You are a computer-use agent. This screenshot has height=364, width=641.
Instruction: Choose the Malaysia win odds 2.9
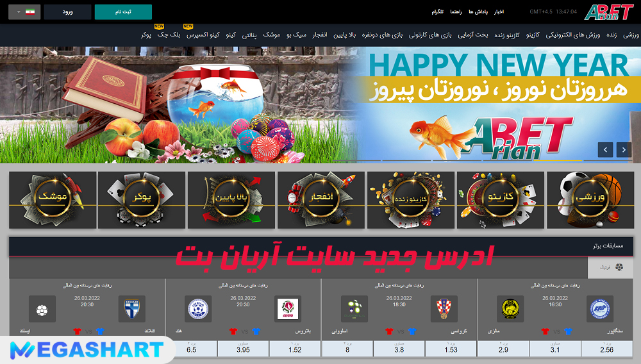503,349
